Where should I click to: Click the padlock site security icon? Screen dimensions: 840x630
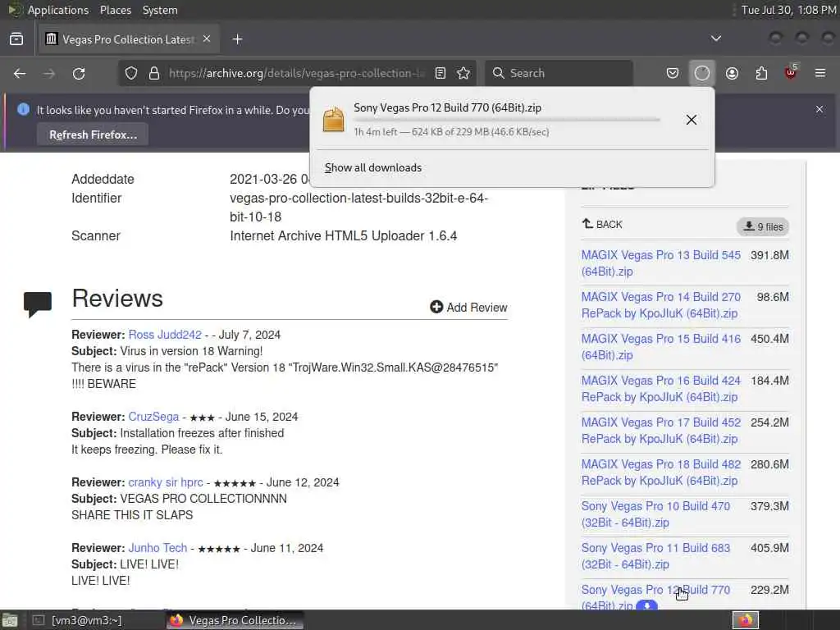click(153, 73)
